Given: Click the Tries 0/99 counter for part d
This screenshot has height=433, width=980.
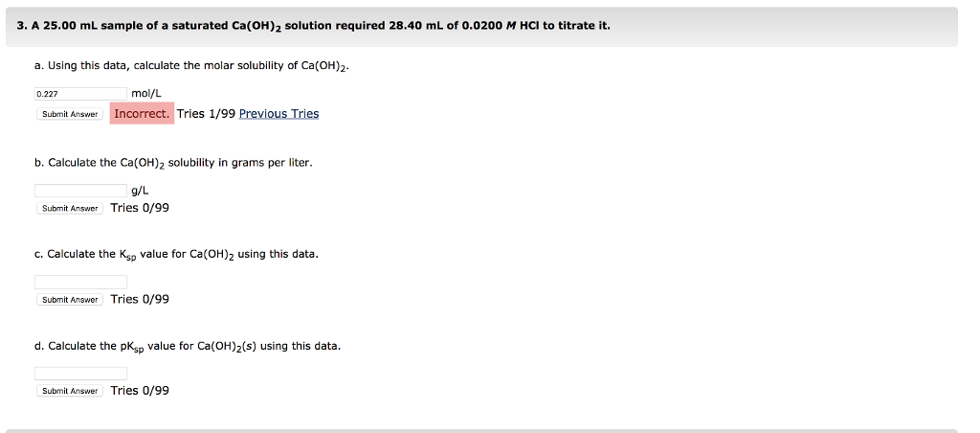Looking at the screenshot, I should click(140, 391).
